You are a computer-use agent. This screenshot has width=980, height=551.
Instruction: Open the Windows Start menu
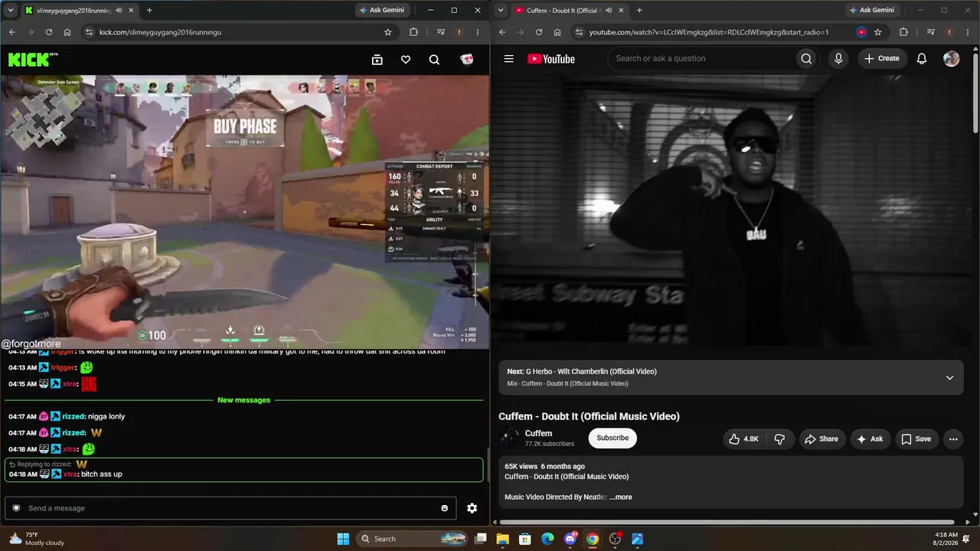point(343,539)
